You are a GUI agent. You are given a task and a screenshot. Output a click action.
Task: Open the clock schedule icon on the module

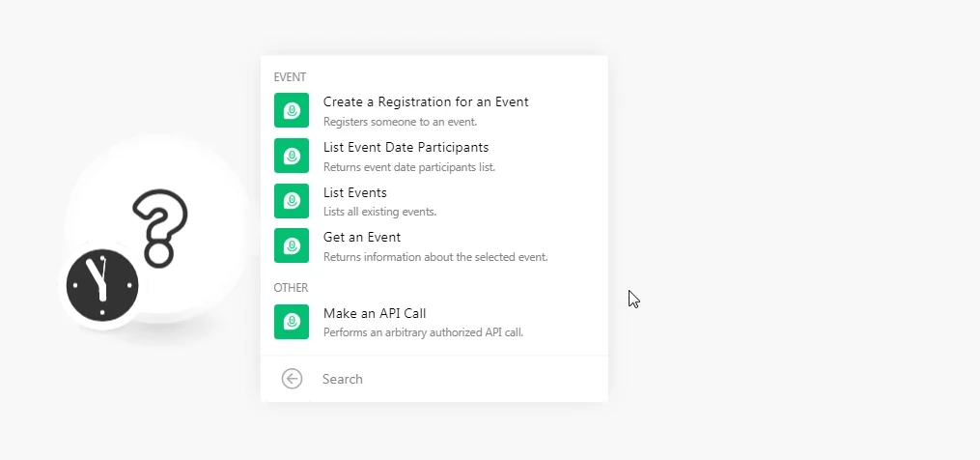(102, 285)
